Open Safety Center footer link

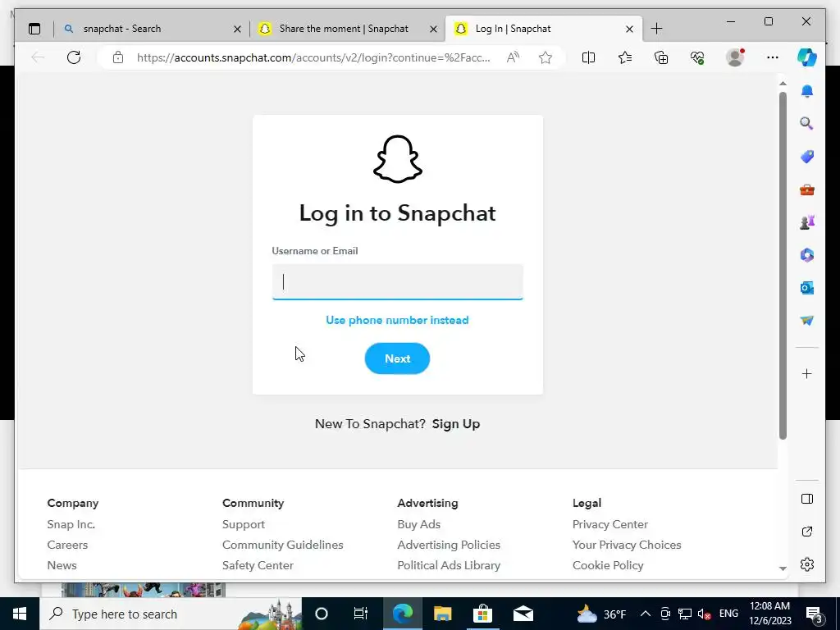pyautogui.click(x=258, y=565)
